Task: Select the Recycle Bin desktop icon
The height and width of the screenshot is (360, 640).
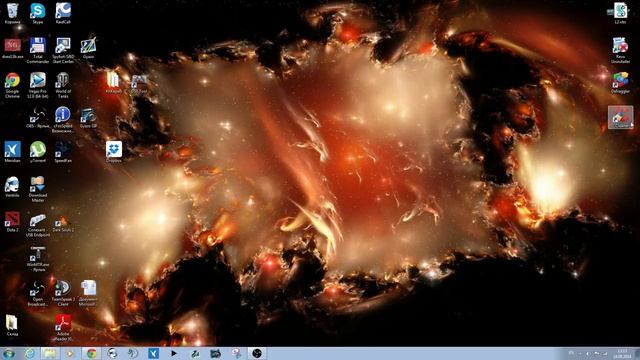Action: [12, 13]
